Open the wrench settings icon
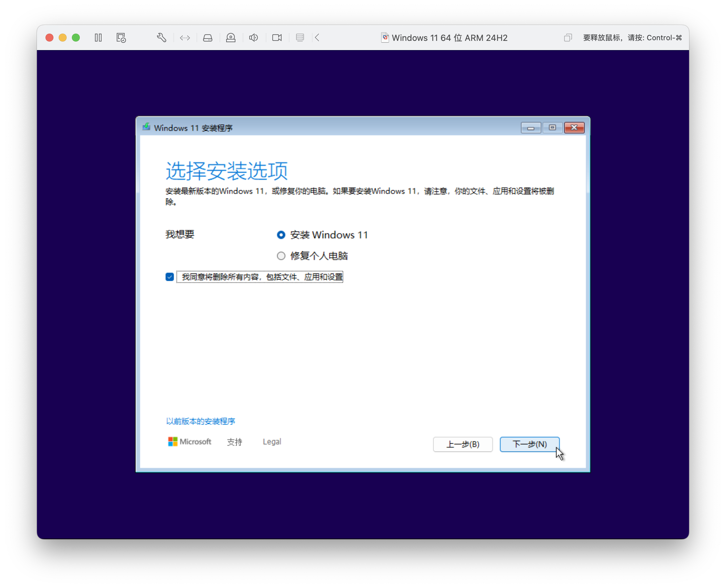 (x=162, y=38)
